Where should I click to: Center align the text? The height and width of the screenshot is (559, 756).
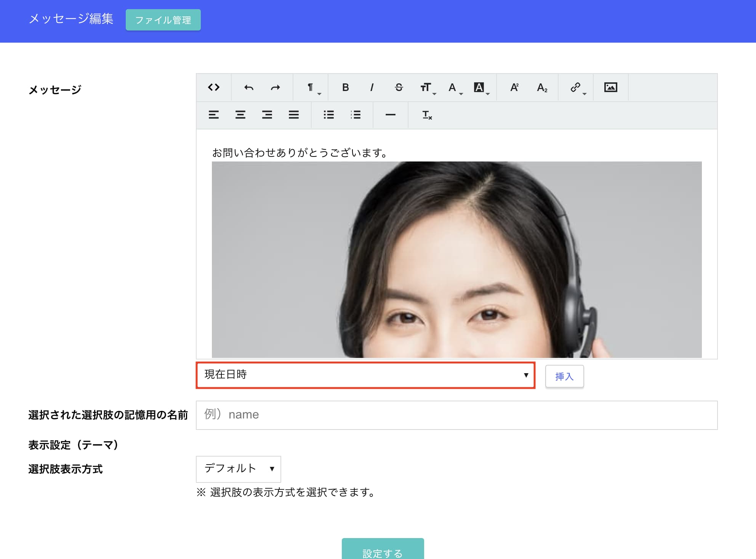click(x=240, y=115)
